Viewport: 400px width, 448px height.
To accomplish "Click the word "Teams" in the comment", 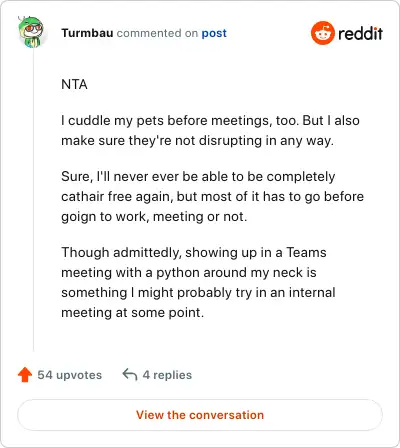I will pos(306,252).
